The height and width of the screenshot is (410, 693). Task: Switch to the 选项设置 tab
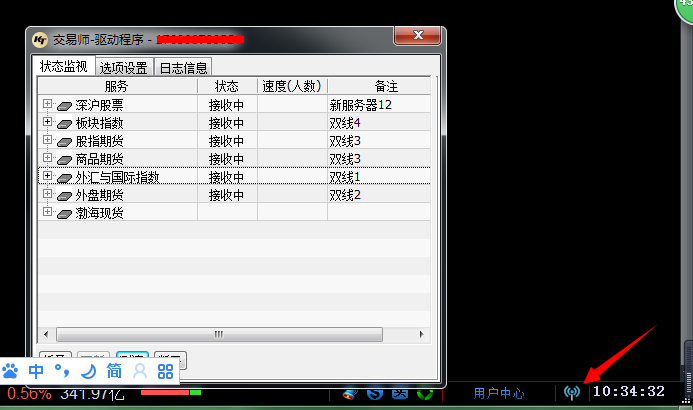point(124,68)
